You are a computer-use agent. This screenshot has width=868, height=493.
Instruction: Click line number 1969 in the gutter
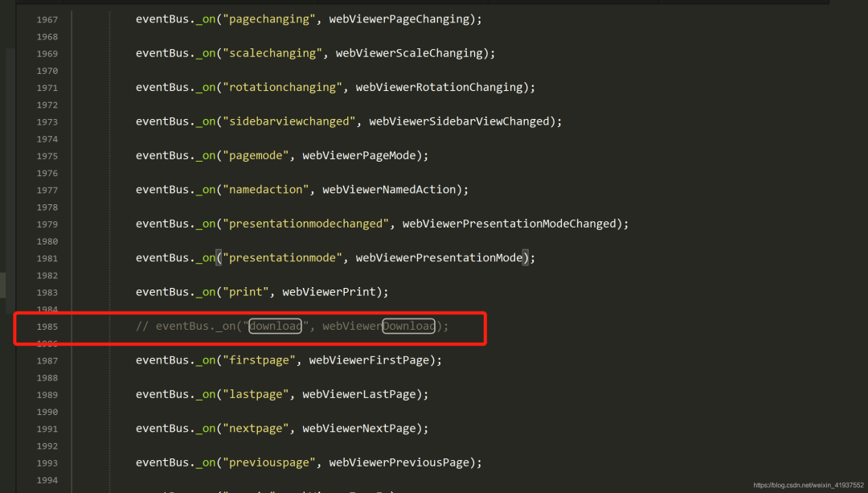pyautogui.click(x=47, y=54)
